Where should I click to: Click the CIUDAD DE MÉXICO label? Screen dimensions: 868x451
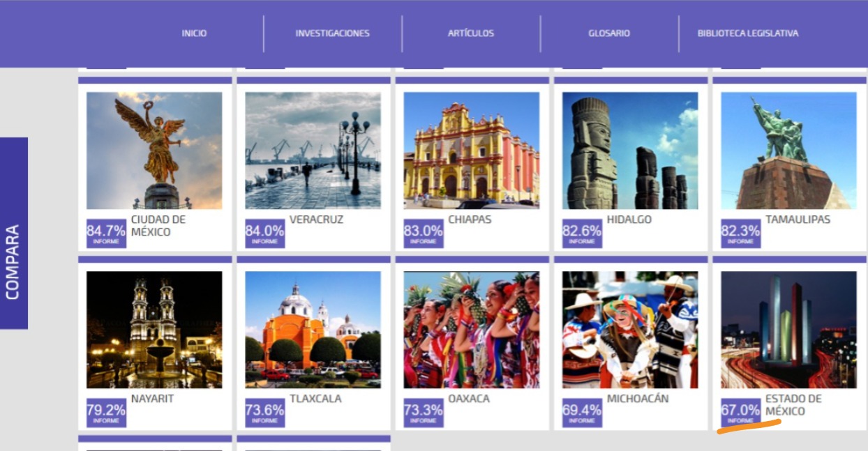point(158,226)
